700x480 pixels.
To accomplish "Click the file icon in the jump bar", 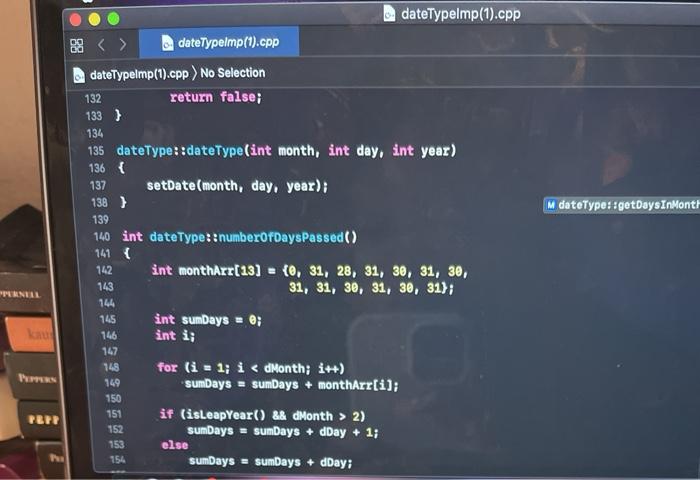I will (x=79, y=75).
